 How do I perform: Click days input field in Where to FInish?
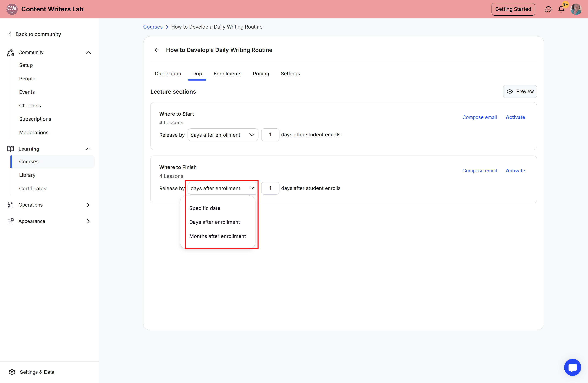point(270,188)
